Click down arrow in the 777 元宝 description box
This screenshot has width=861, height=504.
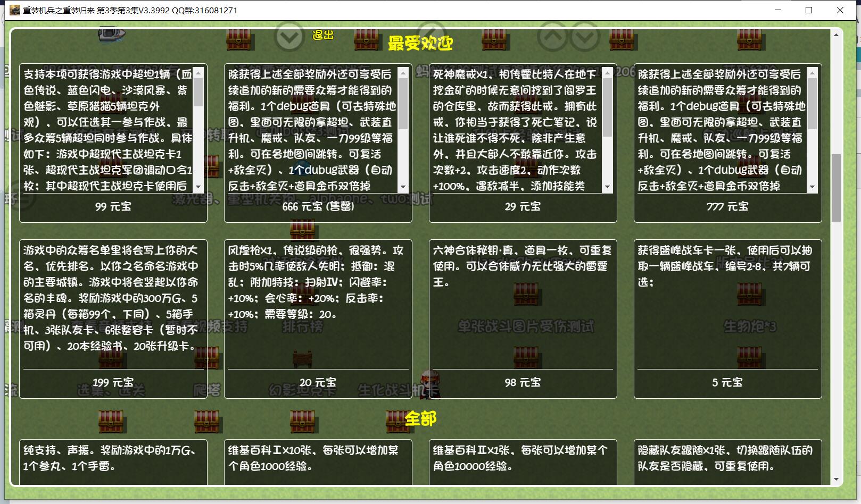click(812, 187)
